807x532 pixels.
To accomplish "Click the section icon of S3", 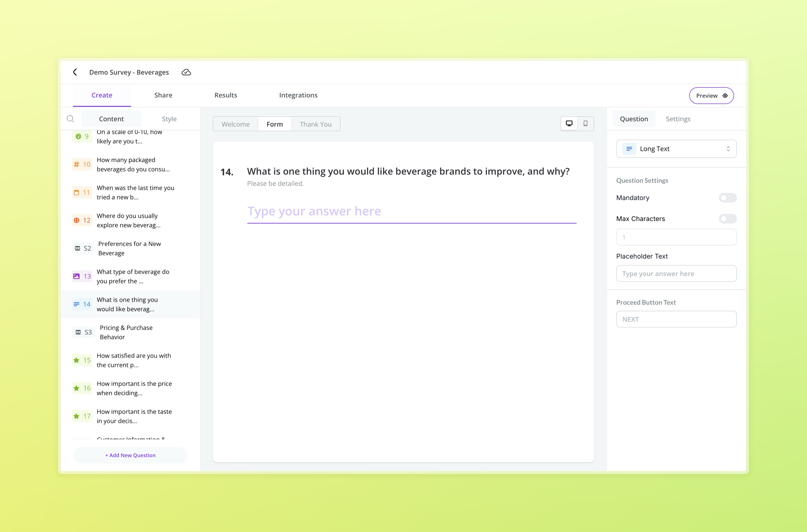I will tap(78, 332).
